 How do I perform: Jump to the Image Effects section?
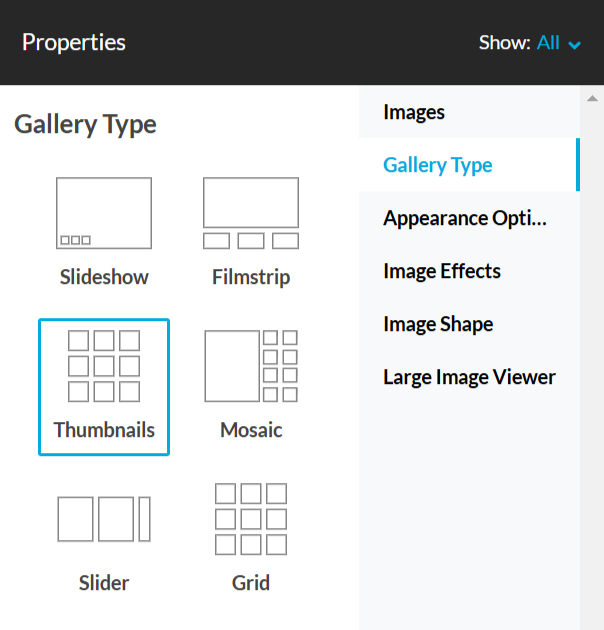469,271
